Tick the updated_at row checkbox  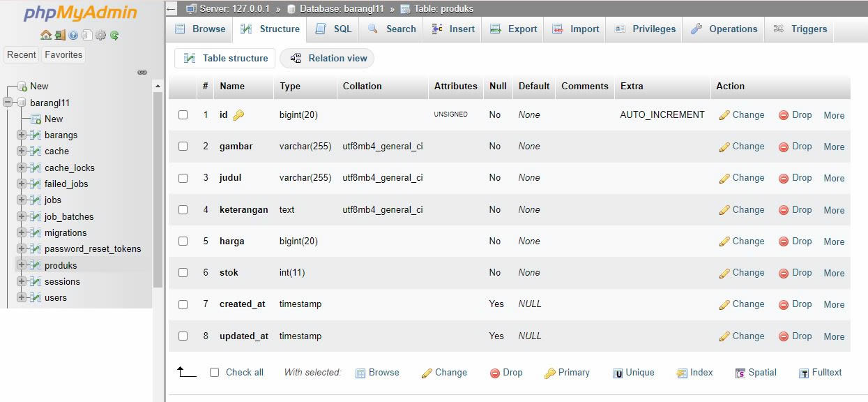coord(183,336)
